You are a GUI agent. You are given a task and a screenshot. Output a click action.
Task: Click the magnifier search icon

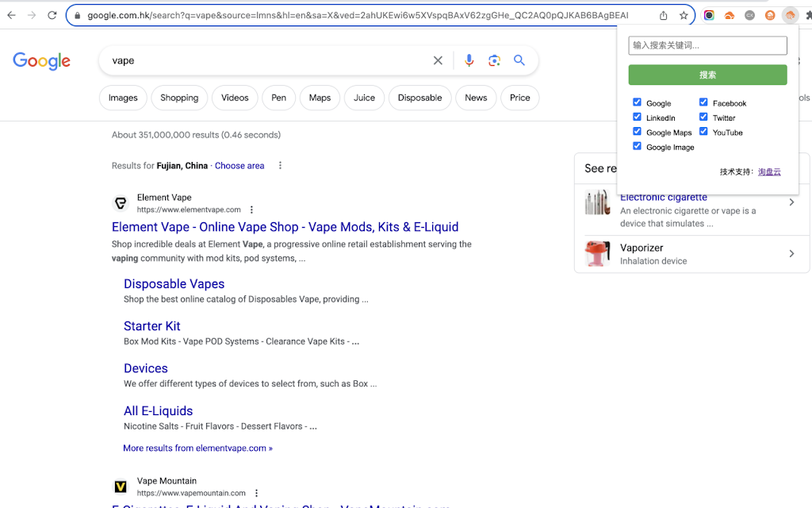coord(519,60)
